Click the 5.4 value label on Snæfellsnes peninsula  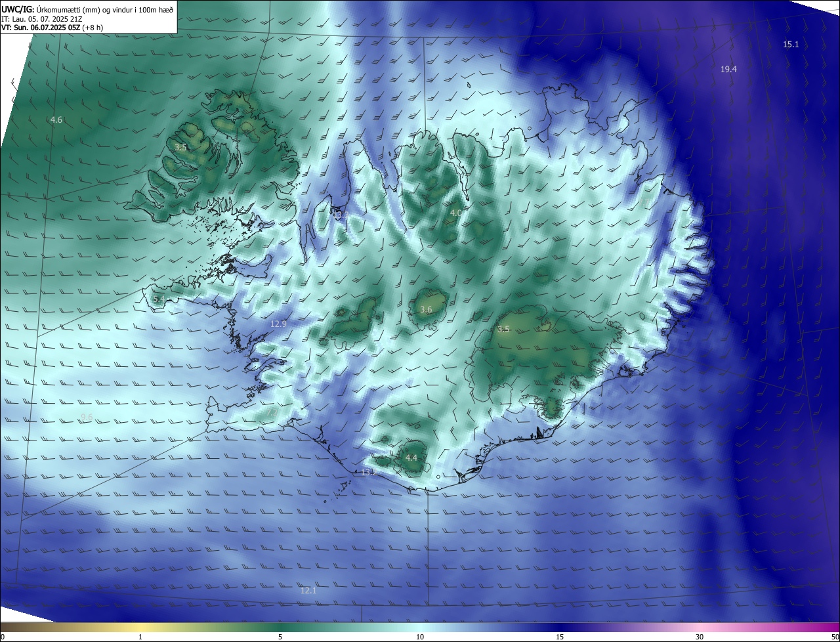[159, 299]
